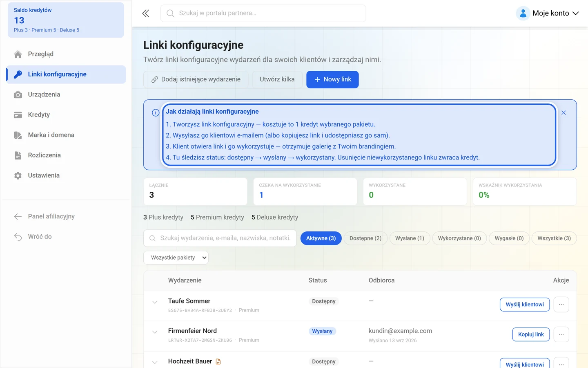Click the brand icon beside Marka i domena
The width and height of the screenshot is (588, 368).
pos(18,135)
